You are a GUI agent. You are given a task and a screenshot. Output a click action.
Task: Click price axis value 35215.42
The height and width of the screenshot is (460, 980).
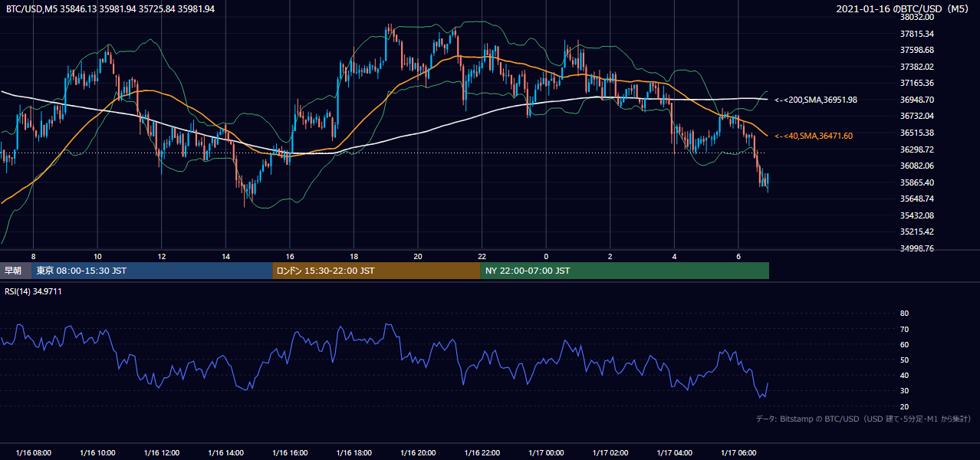pos(917,232)
